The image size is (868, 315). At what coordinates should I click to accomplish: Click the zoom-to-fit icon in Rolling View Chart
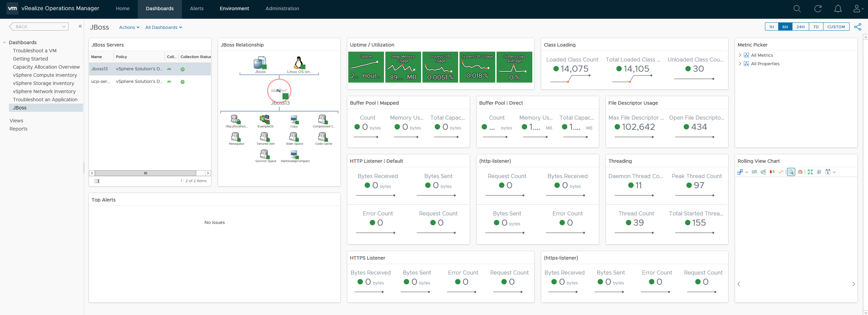(x=811, y=172)
